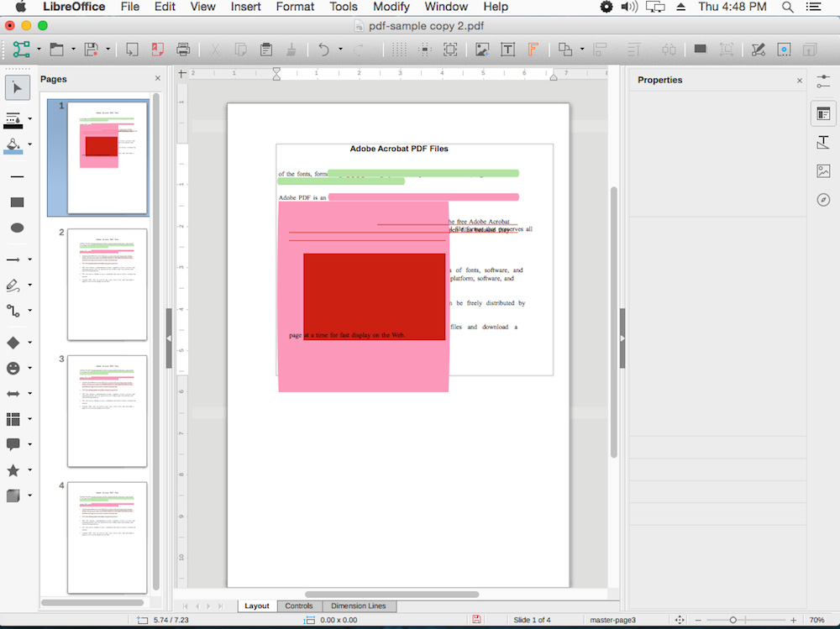Click the Insert Image icon
Viewport: 840px width, 629px height.
[x=481, y=50]
